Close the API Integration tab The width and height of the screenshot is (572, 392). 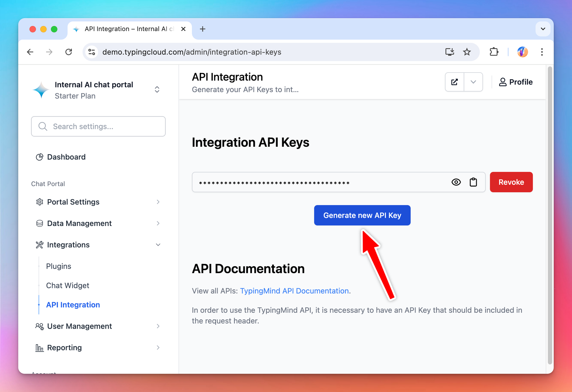tap(183, 29)
